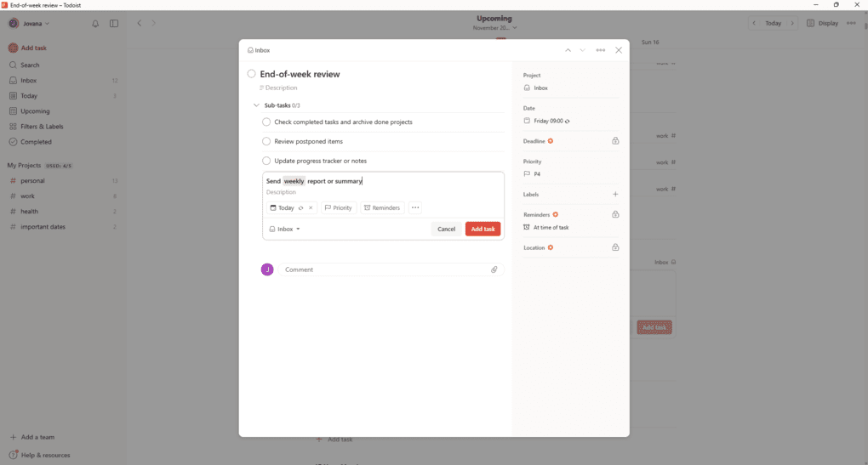Click Add a team
The image size is (868, 465).
click(32, 437)
